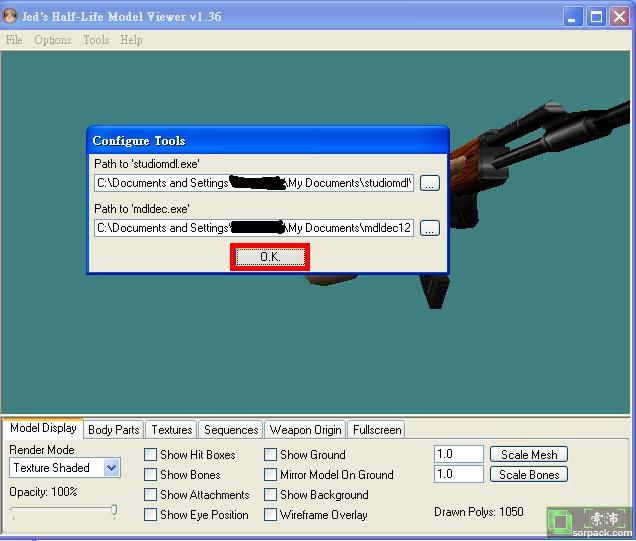636x541 pixels.
Task: Adjust the Opacity slider handle
Action: [114, 510]
